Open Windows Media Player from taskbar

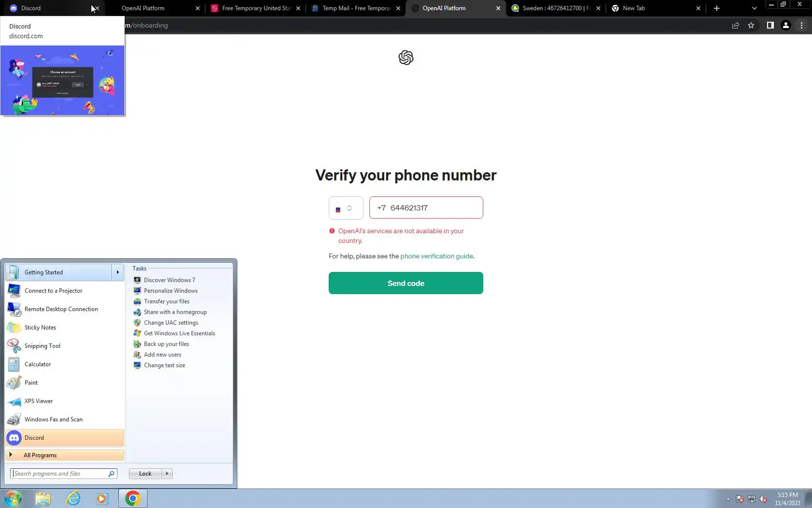click(102, 498)
